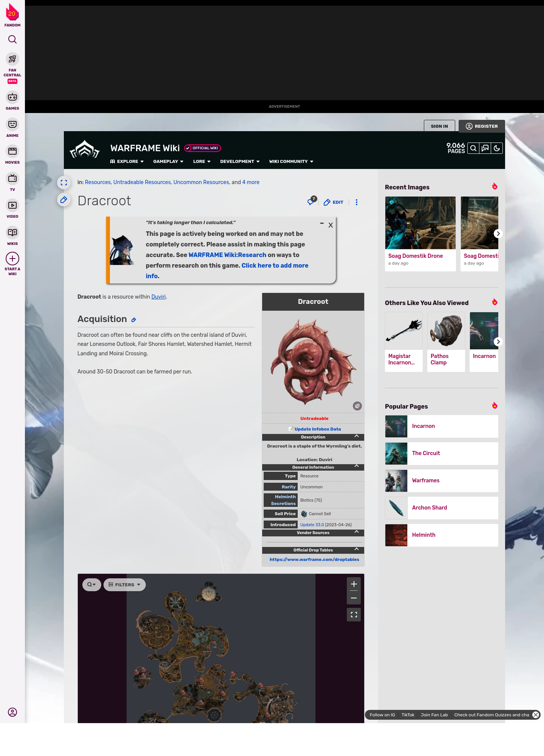Open Incarnon in Popular Pages
This screenshot has height=756, width=544.
[x=442, y=426]
